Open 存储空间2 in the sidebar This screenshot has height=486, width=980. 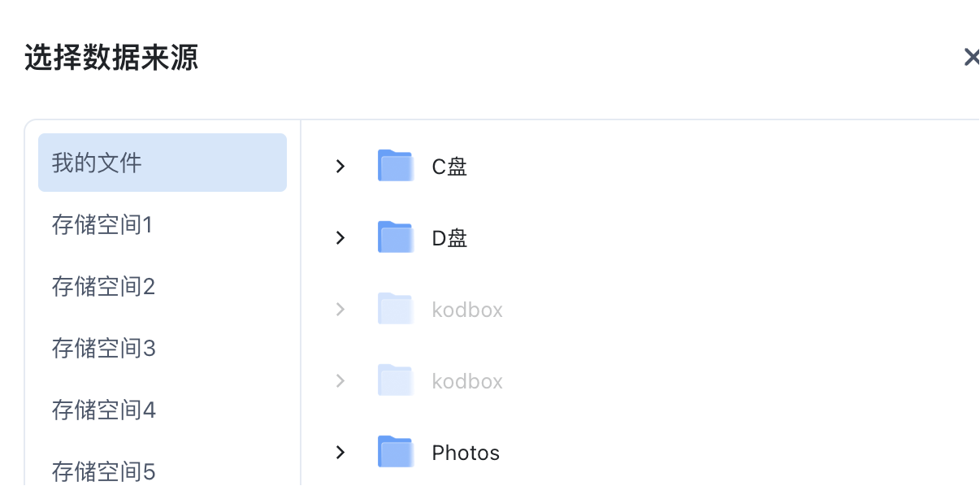(x=163, y=286)
